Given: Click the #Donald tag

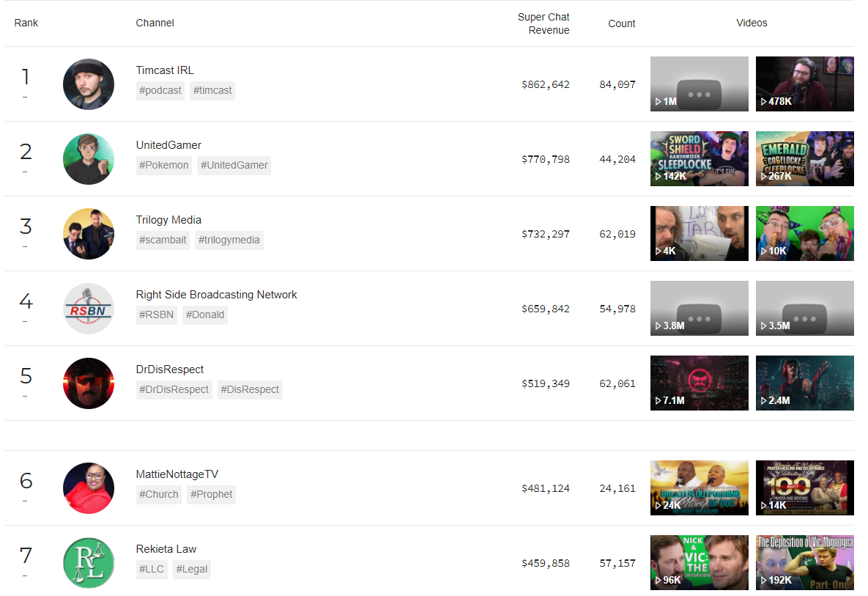Looking at the screenshot, I should [205, 314].
